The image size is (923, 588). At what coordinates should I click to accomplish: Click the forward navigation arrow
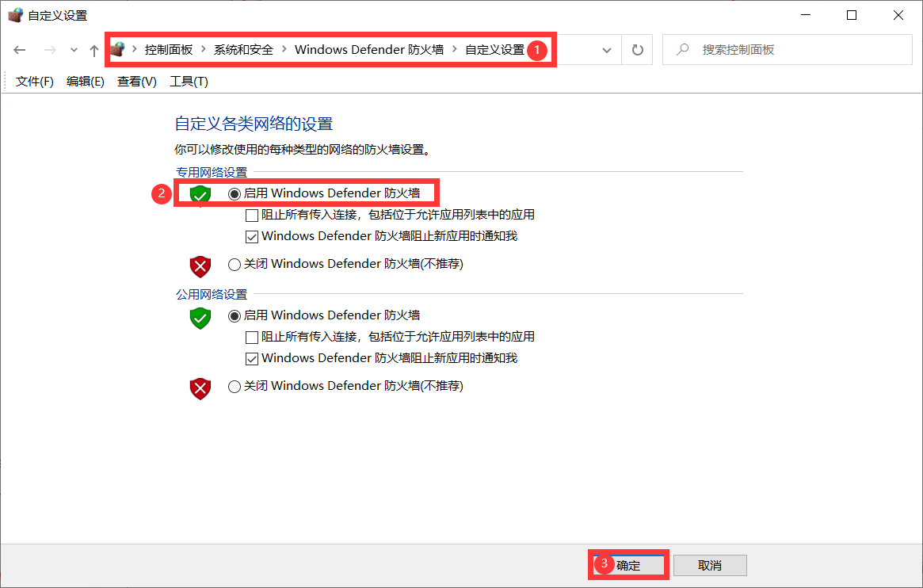click(x=50, y=50)
